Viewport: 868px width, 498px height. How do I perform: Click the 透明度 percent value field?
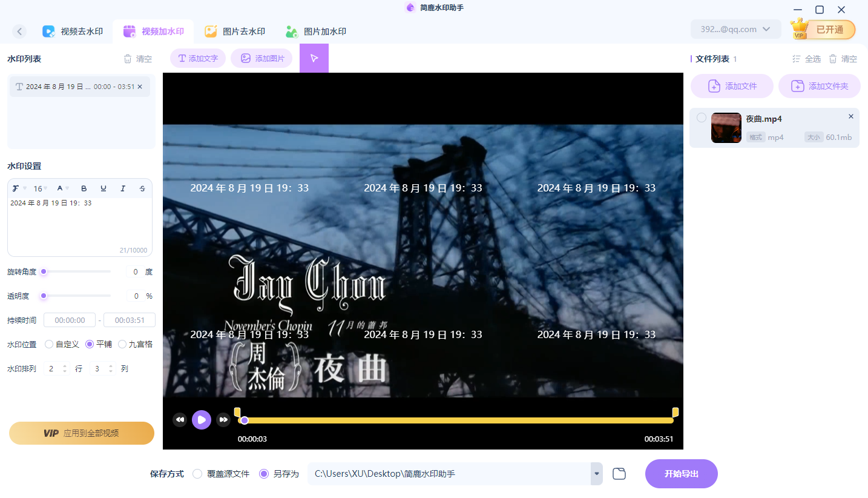point(135,296)
